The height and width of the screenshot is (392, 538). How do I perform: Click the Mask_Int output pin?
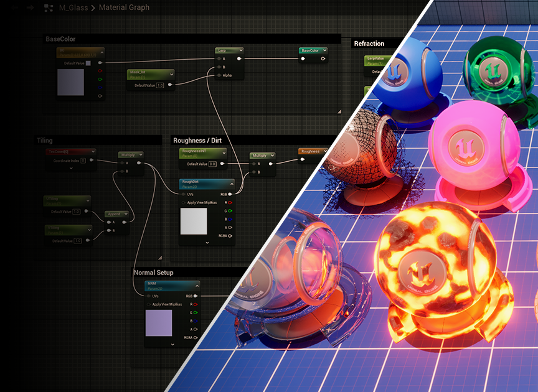(x=170, y=85)
